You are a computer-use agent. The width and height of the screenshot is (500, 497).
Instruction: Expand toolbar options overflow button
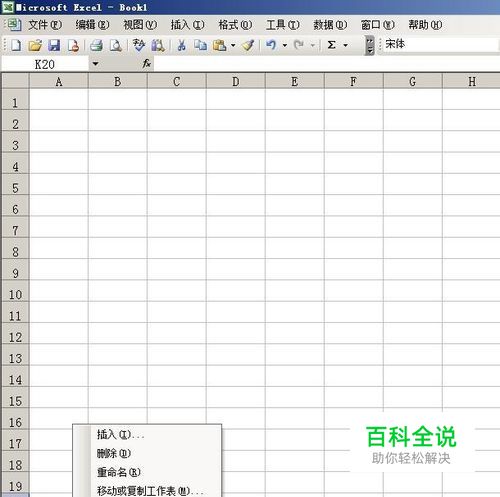[370, 45]
